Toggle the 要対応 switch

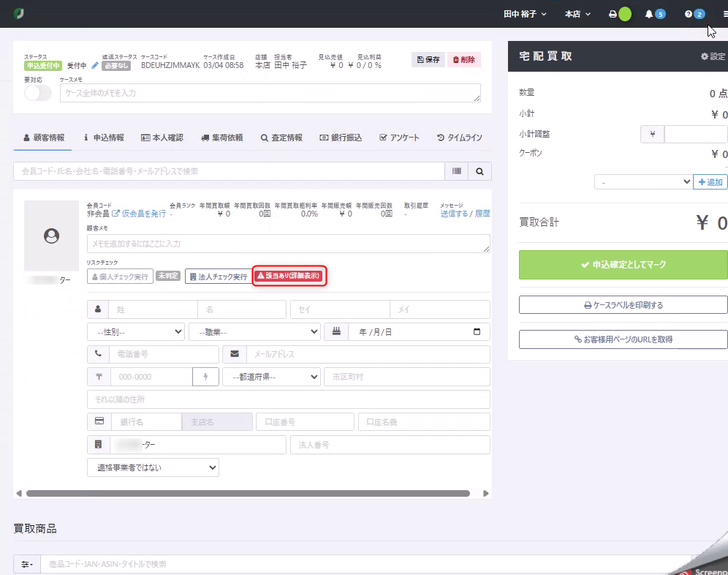pos(38,93)
